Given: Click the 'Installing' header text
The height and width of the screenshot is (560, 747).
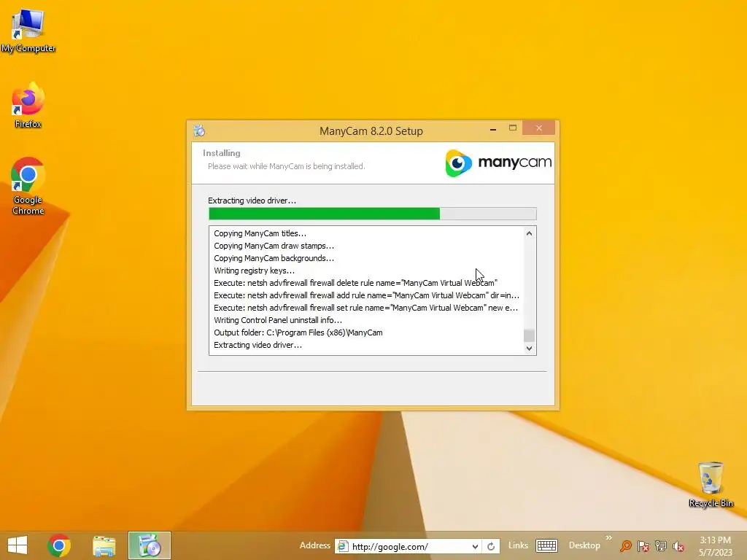Looking at the screenshot, I should 222,153.
